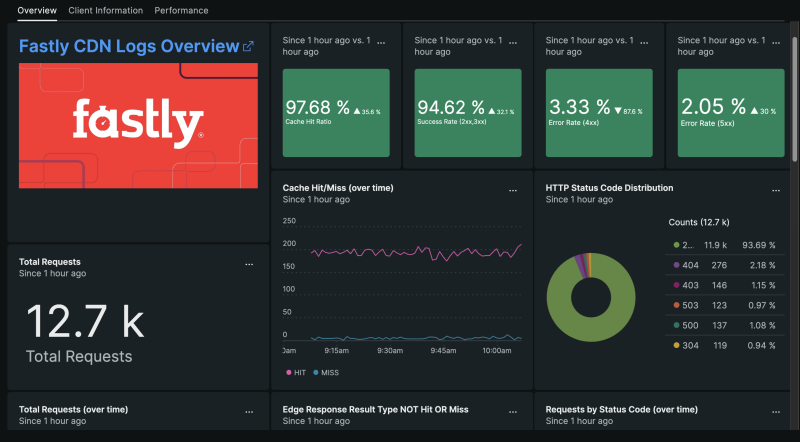Select the Overview tab
The width and height of the screenshot is (800, 442).
37,10
